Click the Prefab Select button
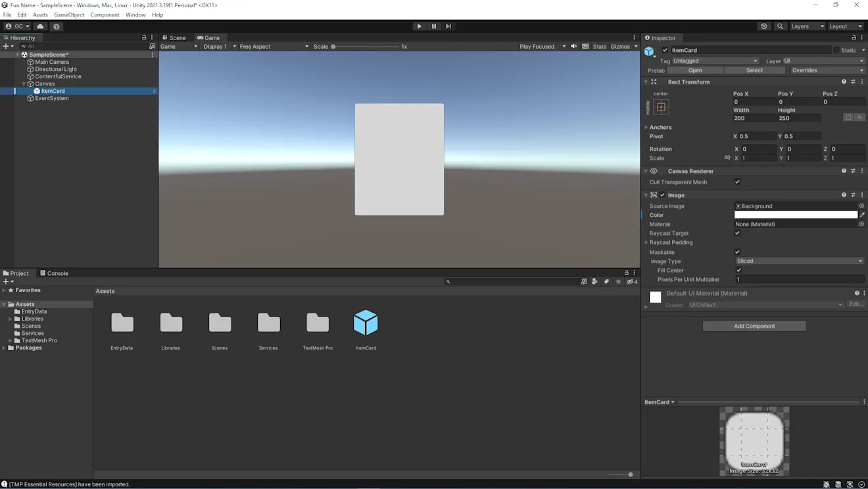The height and width of the screenshot is (489, 868). pos(754,70)
